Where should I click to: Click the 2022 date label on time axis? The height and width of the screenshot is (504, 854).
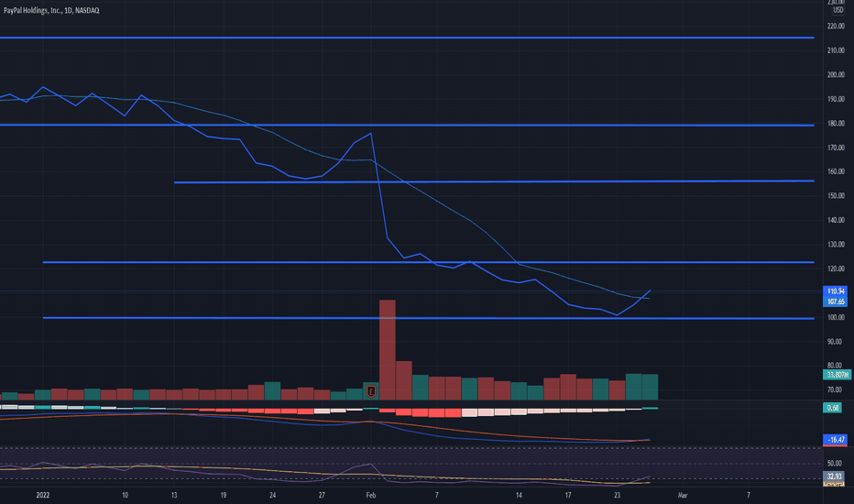43,495
